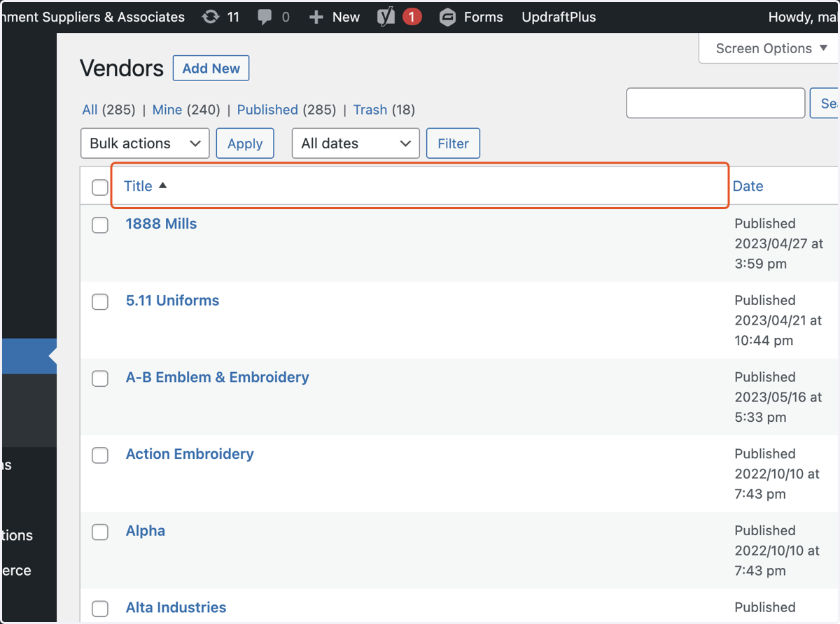
Task: Click the Forms hexagon icon
Action: [x=447, y=17]
